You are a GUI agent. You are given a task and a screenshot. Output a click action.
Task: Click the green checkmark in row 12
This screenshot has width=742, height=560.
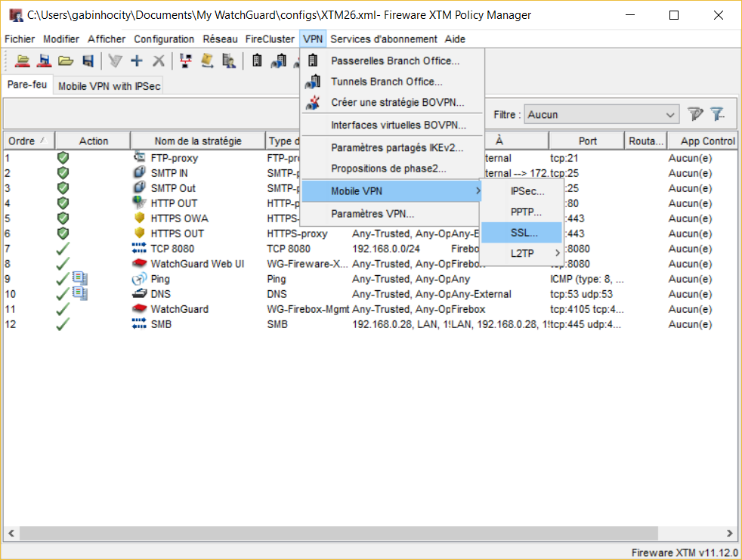click(x=63, y=324)
